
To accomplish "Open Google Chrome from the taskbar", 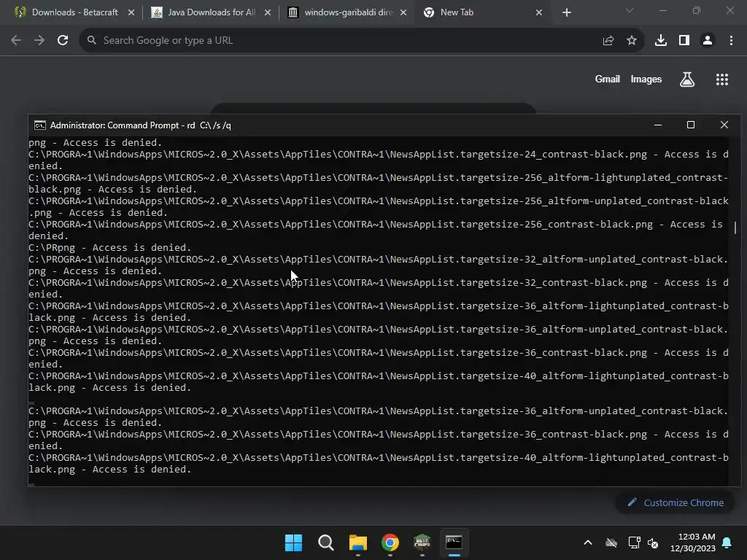I will pos(390,542).
